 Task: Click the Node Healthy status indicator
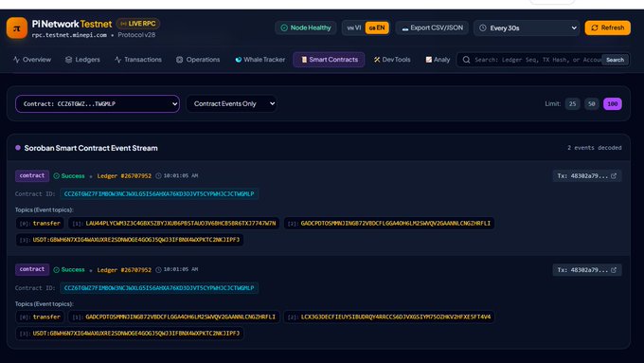[x=306, y=27]
